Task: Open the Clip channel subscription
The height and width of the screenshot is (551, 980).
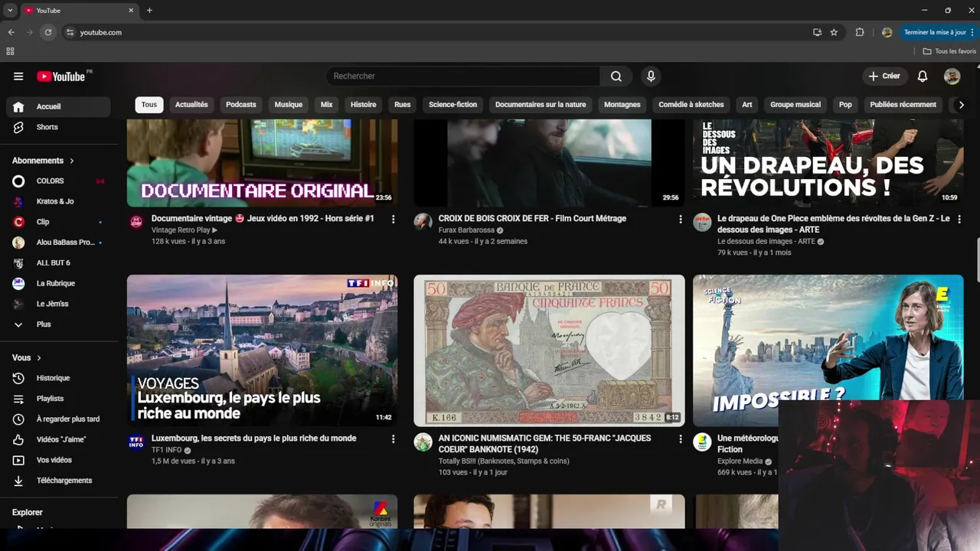Action: (x=58, y=222)
